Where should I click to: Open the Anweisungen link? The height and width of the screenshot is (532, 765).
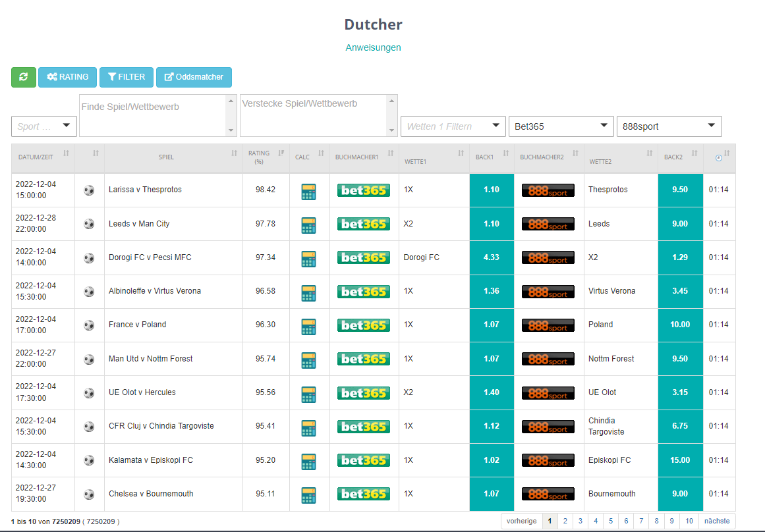(x=373, y=47)
